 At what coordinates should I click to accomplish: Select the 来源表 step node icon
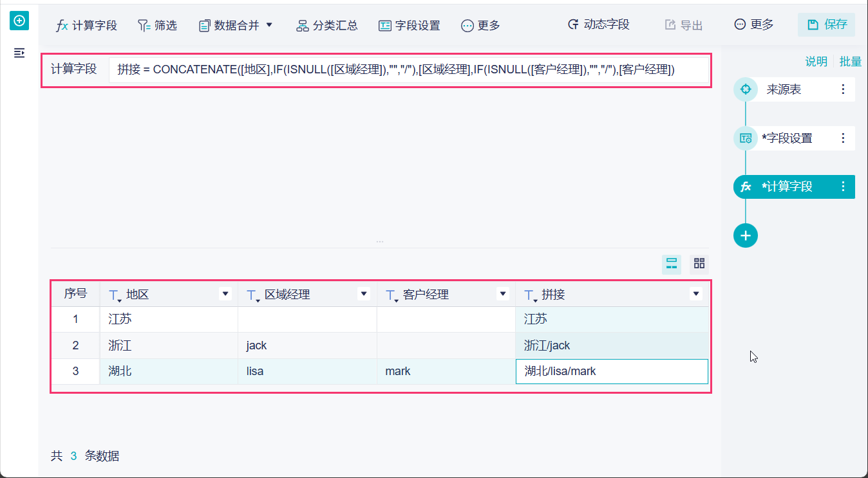[746, 89]
